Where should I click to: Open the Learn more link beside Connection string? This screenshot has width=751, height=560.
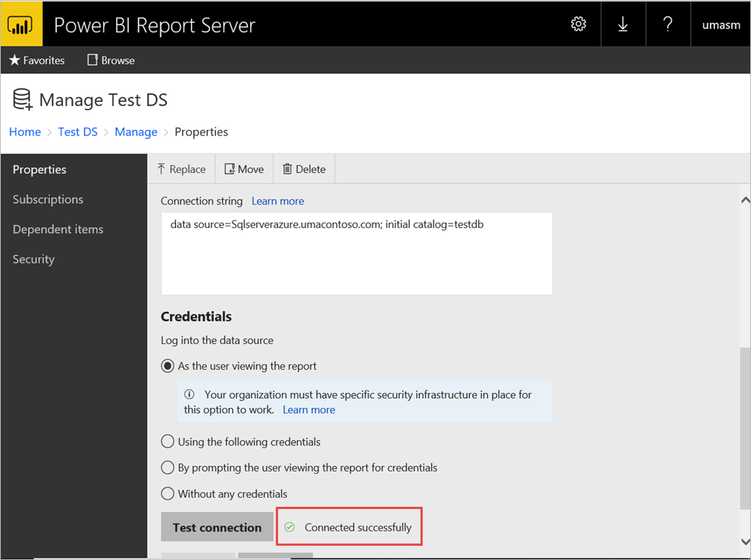click(277, 201)
